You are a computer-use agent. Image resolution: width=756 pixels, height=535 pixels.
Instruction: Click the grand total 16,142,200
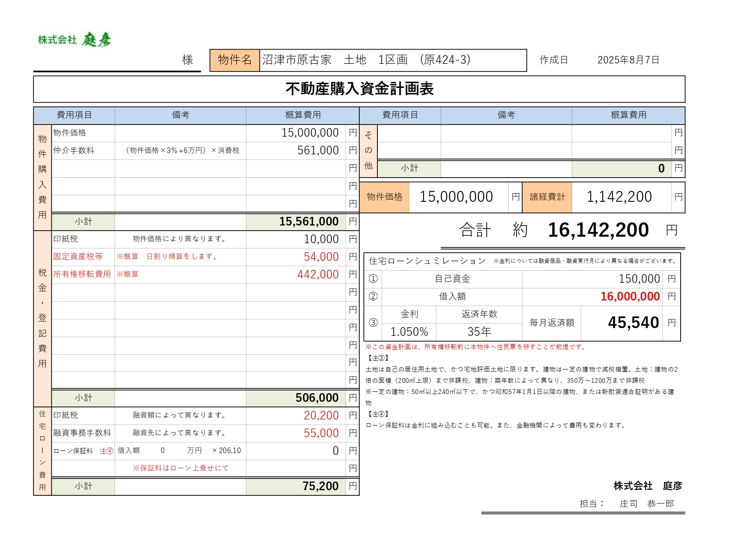(x=598, y=230)
